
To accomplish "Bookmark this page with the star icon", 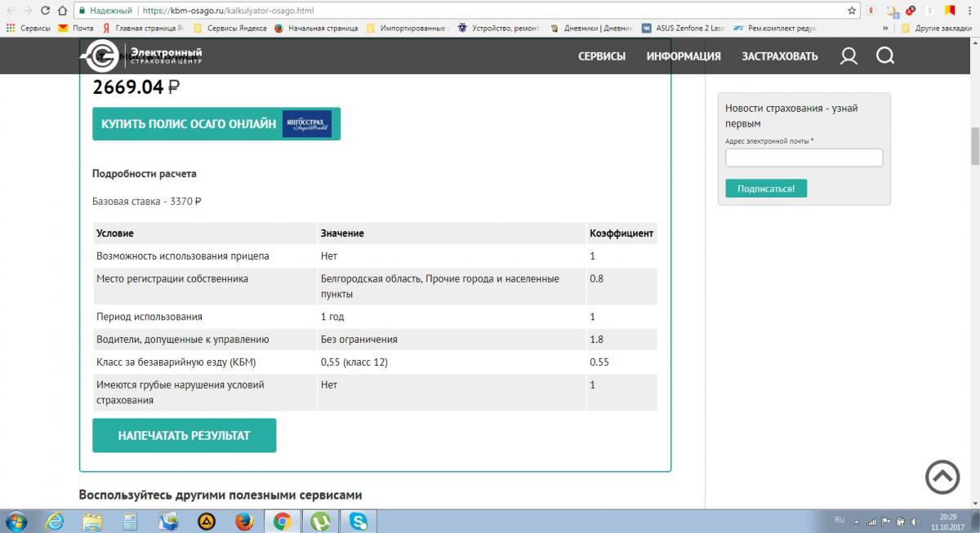I will tap(852, 11).
